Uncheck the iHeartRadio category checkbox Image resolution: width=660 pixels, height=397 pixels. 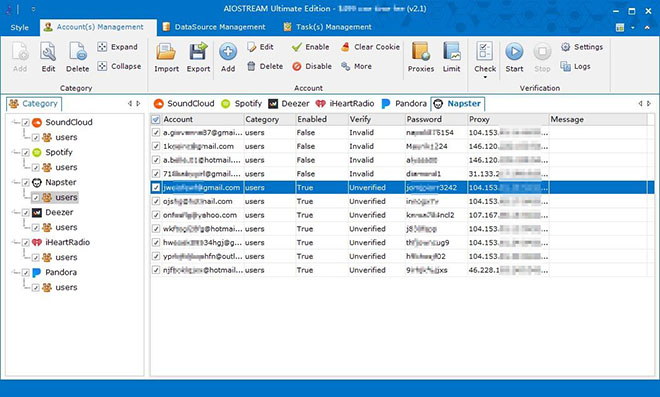[x=26, y=242]
